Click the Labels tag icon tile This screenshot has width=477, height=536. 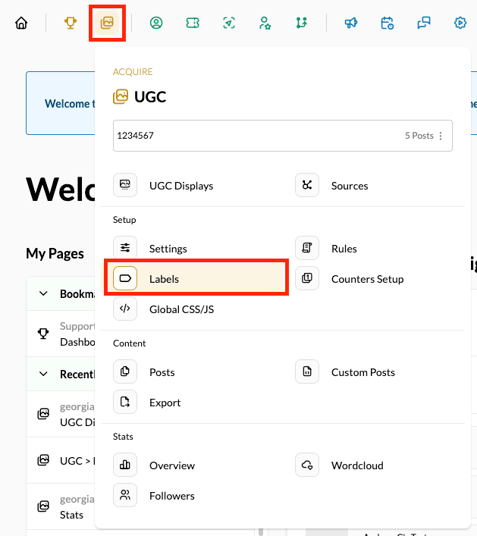click(x=125, y=278)
